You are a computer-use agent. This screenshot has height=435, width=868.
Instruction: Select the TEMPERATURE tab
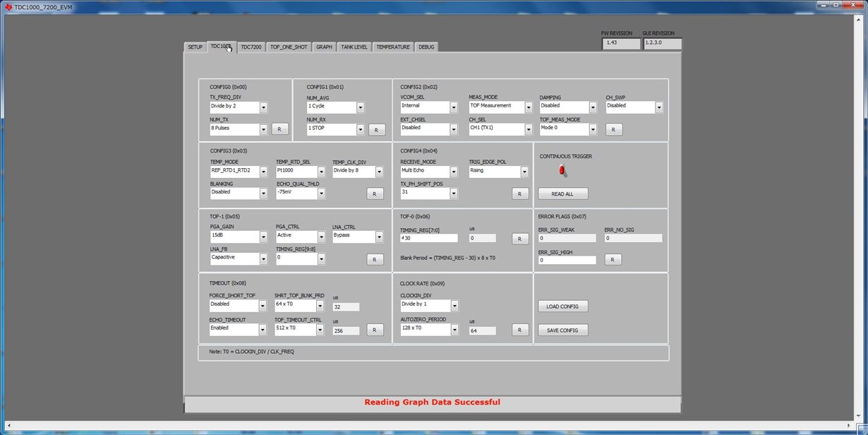click(393, 47)
